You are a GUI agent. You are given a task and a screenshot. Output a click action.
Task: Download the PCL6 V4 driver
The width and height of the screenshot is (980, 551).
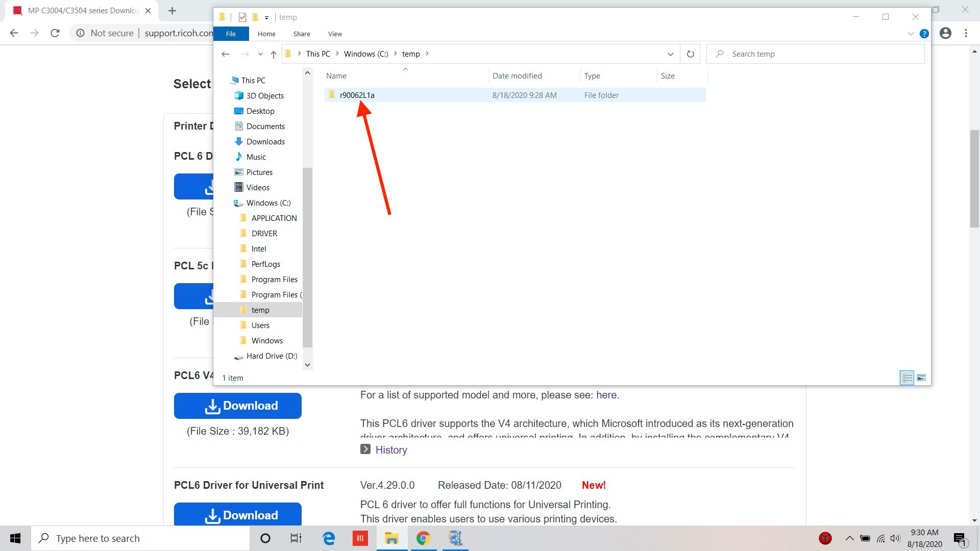pyautogui.click(x=238, y=406)
